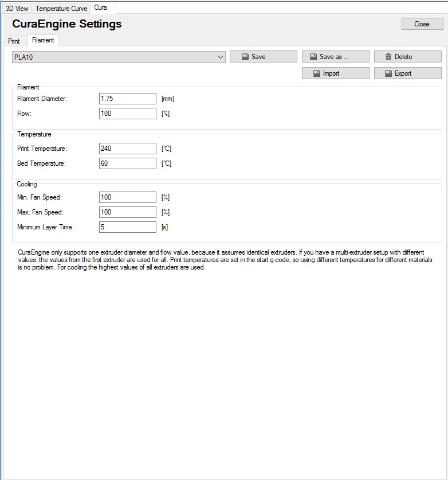The height and width of the screenshot is (480, 448).
Task: Switch to the 3D View tab
Action: click(x=17, y=9)
